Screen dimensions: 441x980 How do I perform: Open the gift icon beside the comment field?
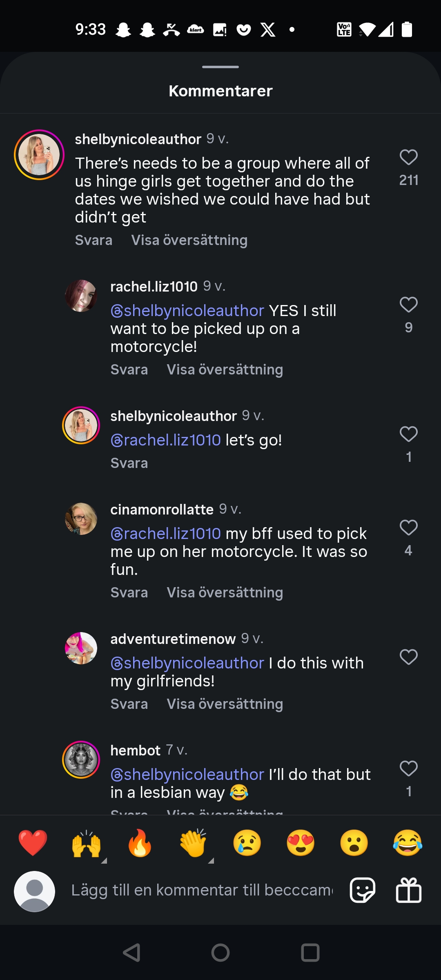coord(408,890)
